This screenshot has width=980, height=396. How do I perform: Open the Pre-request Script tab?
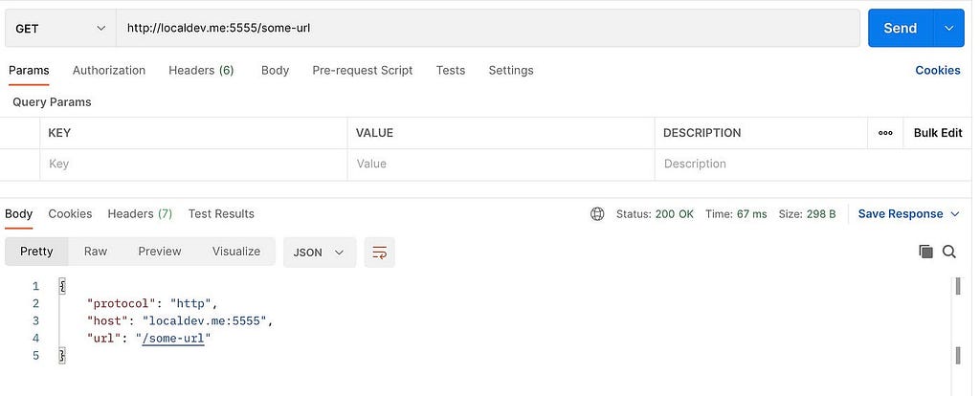363,71
